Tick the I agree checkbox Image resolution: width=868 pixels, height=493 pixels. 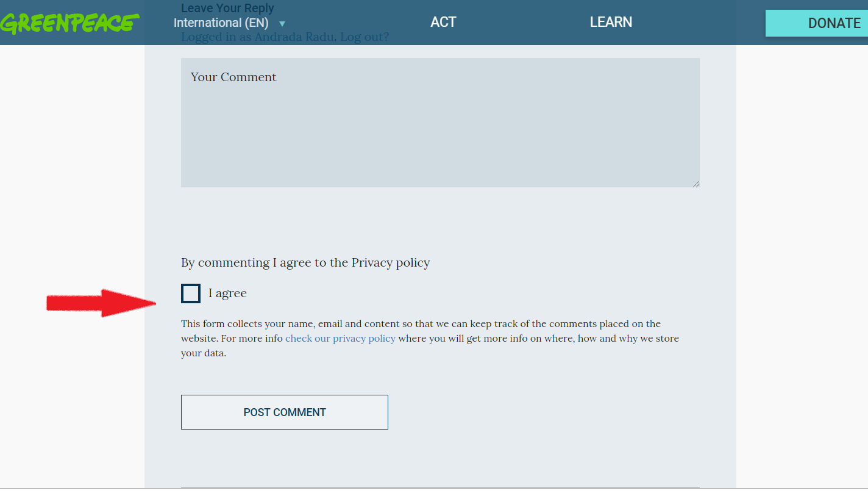pyautogui.click(x=191, y=293)
